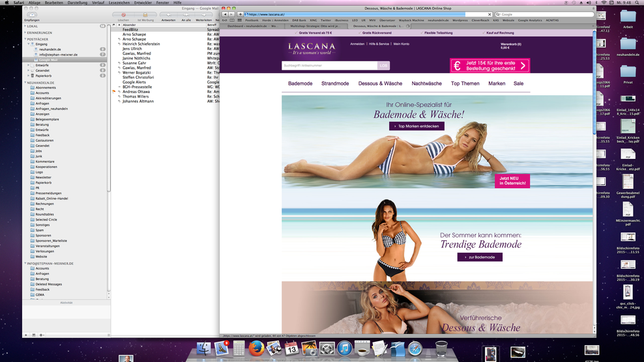Collapse the POSTFÄCHER section in Mail
644x362 pixels.
[25, 39]
